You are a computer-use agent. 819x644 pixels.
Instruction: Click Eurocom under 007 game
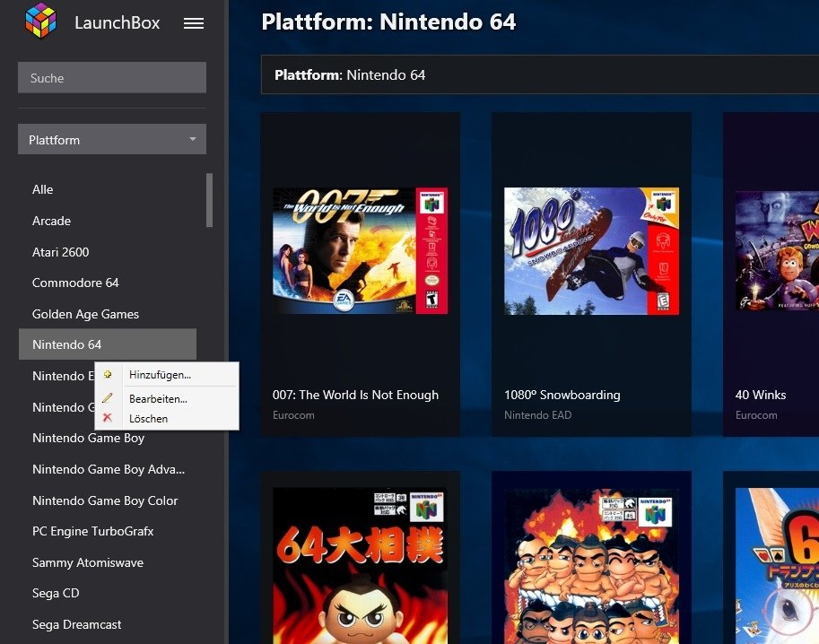(x=293, y=415)
